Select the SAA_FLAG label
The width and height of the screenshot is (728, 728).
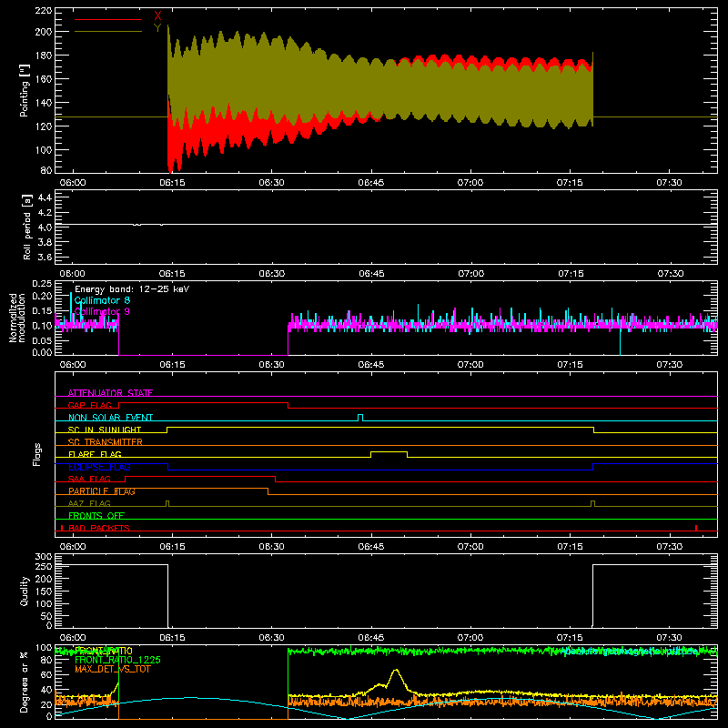89,479
